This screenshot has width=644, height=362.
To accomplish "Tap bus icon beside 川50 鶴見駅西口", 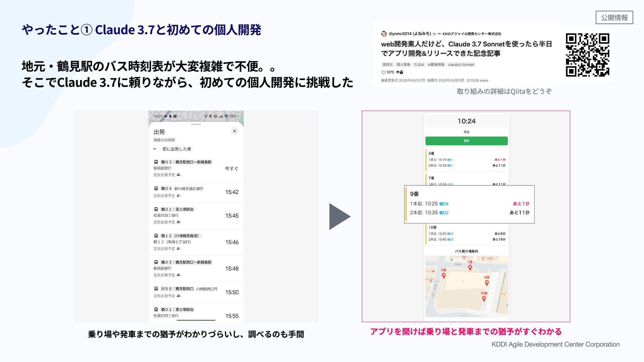I will (156, 289).
